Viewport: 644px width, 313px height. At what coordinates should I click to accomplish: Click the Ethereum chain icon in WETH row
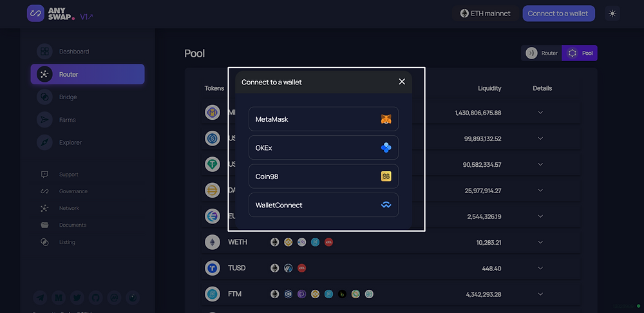click(274, 242)
